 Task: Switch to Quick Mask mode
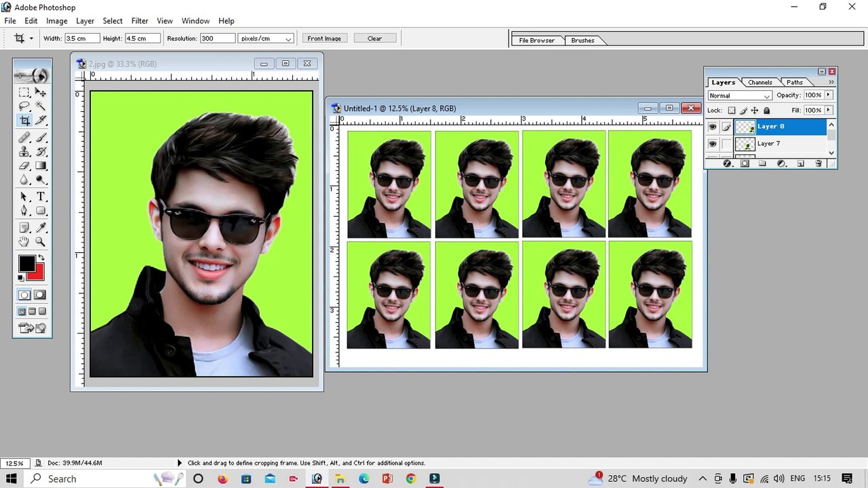point(41,295)
